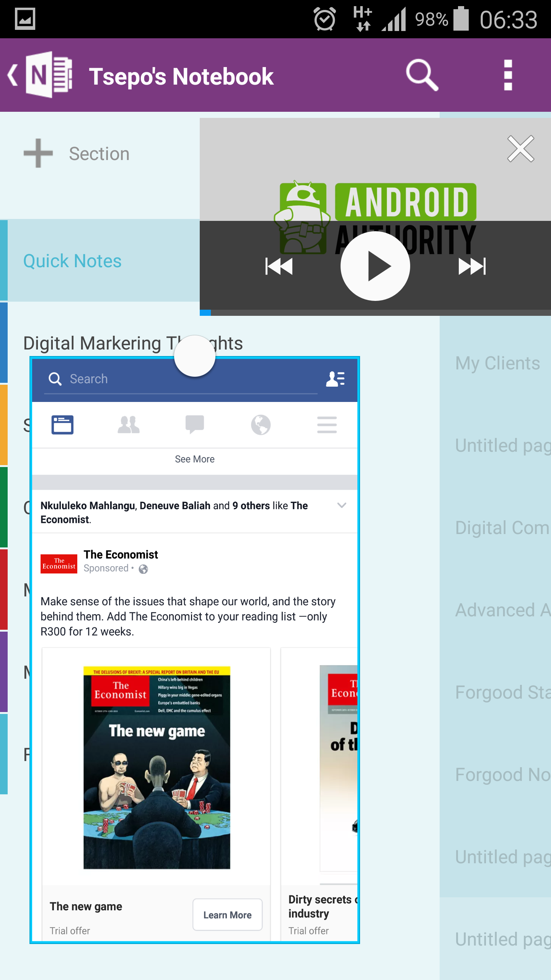Screen dimensions: 551x980
Task: Open The Economist page name link
Action: coord(121,554)
